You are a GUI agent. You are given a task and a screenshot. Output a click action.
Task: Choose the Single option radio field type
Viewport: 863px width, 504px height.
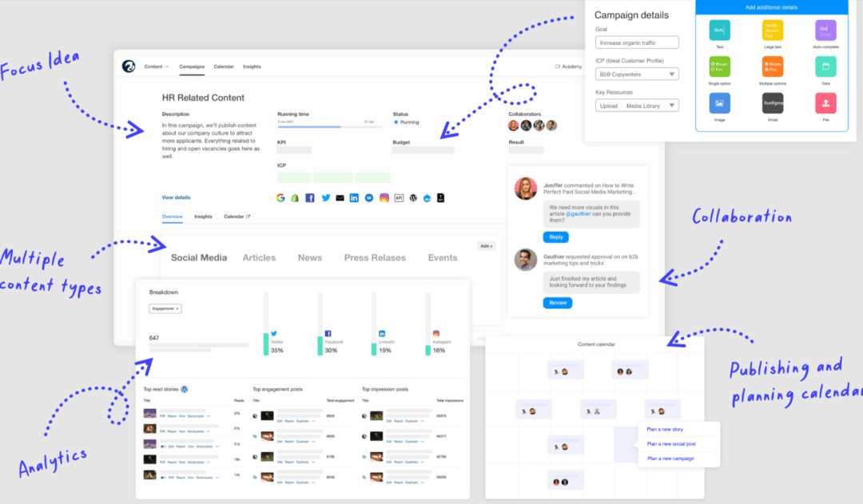[719, 66]
